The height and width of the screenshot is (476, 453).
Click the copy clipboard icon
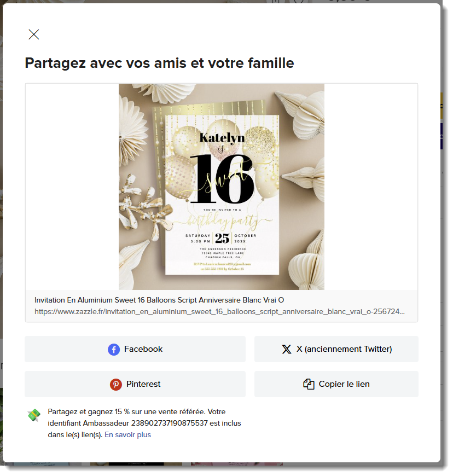click(309, 384)
